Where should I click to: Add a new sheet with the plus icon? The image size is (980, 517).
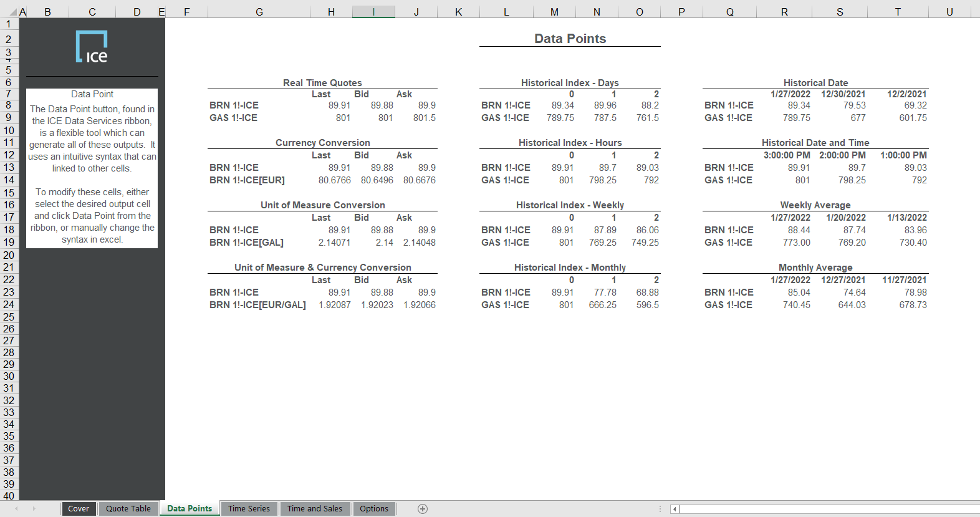tap(423, 509)
